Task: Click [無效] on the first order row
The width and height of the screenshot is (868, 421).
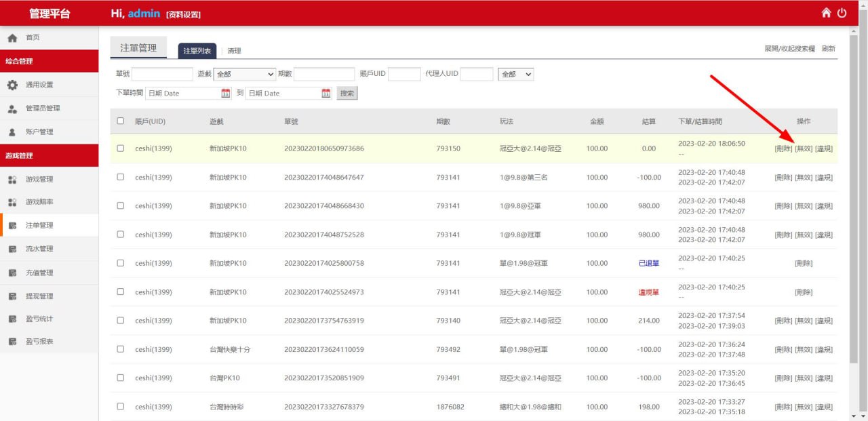Action: point(804,148)
